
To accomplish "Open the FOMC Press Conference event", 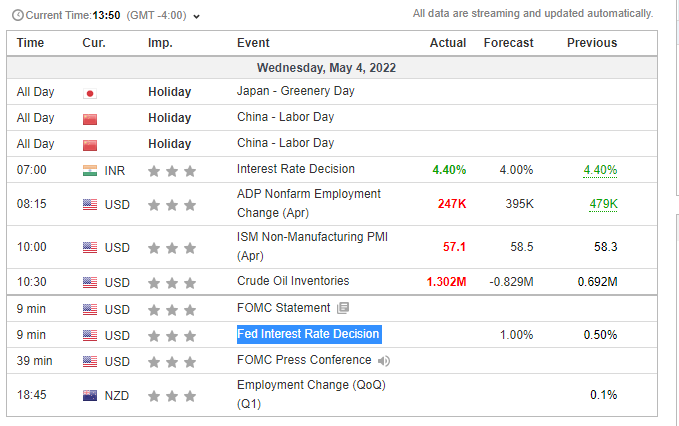I will point(304,360).
